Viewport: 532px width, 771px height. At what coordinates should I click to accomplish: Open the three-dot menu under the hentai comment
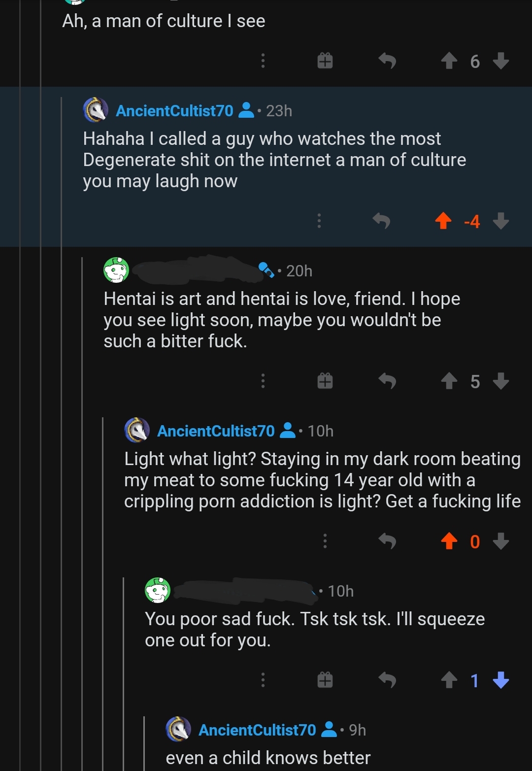point(263,381)
